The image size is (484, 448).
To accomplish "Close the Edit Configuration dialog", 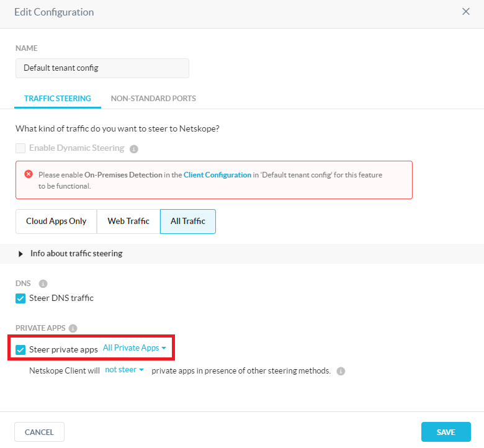I will click(466, 12).
